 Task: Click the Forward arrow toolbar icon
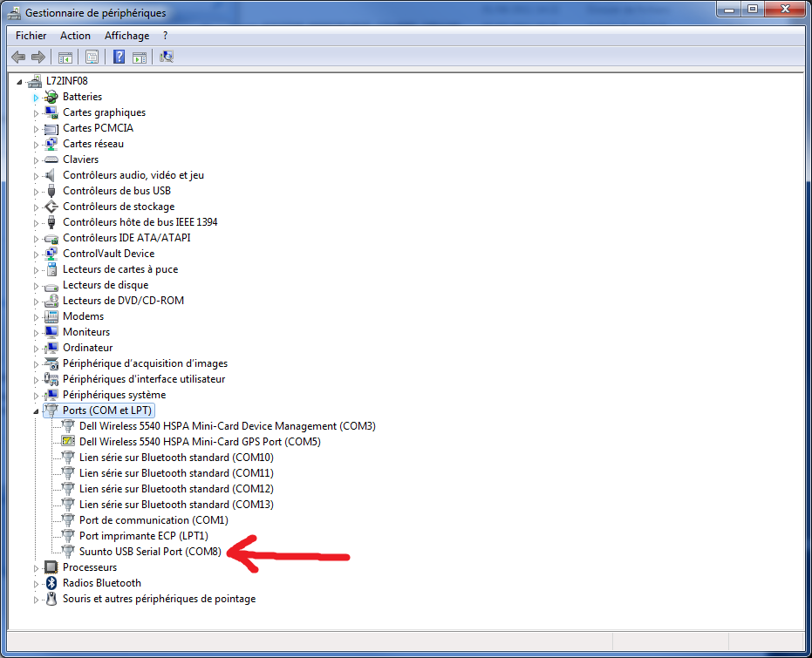[38, 58]
